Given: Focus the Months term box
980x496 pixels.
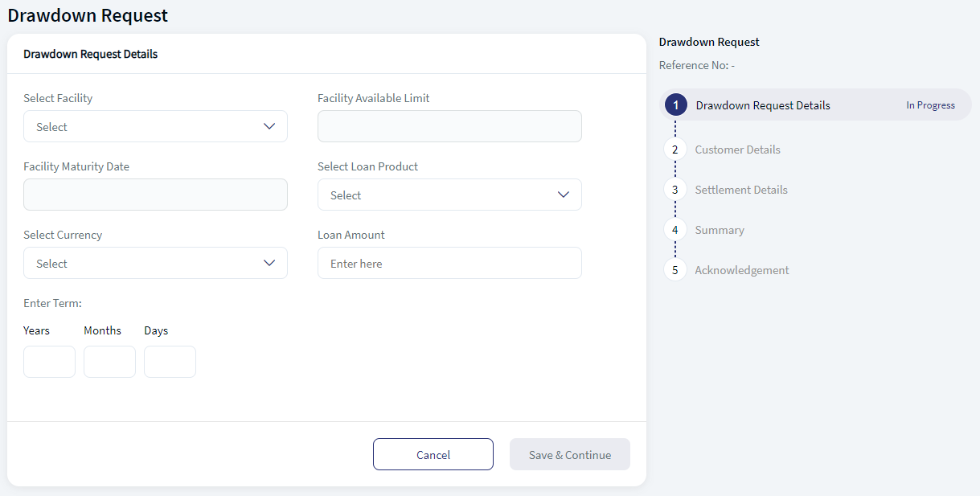Looking at the screenshot, I should click(x=109, y=362).
